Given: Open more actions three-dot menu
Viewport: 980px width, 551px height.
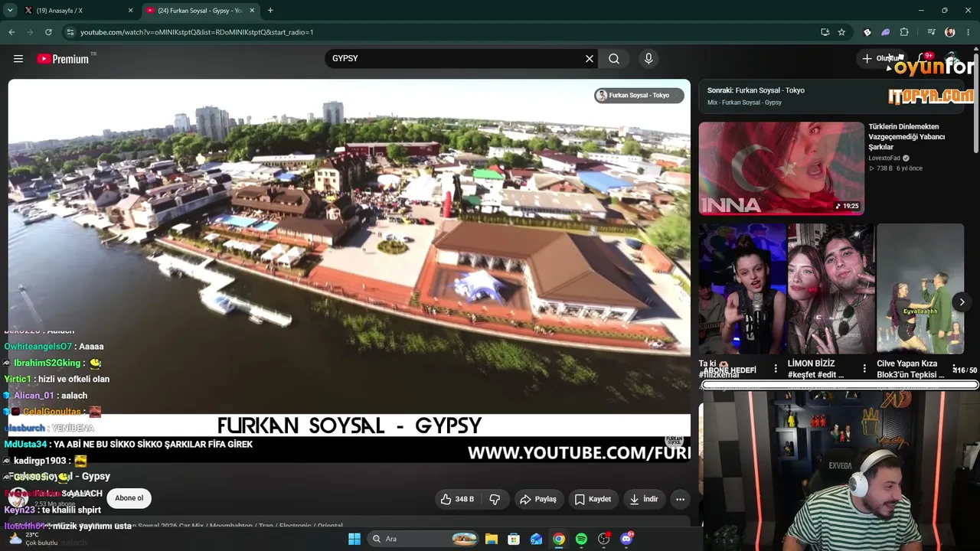Looking at the screenshot, I should point(680,499).
